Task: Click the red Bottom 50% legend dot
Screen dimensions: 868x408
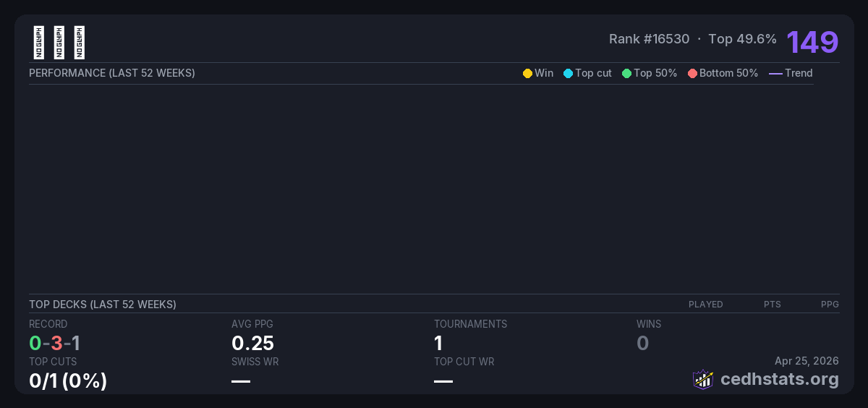Action: pyautogui.click(x=692, y=73)
